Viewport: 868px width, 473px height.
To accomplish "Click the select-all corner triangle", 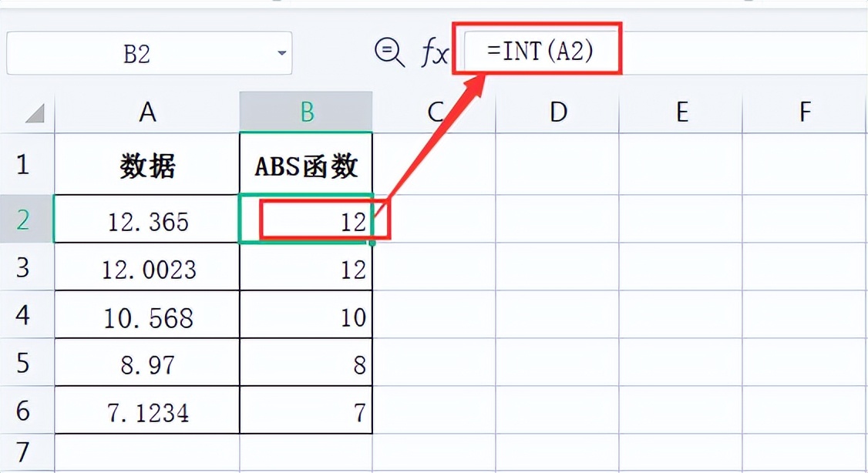I will 35,114.
